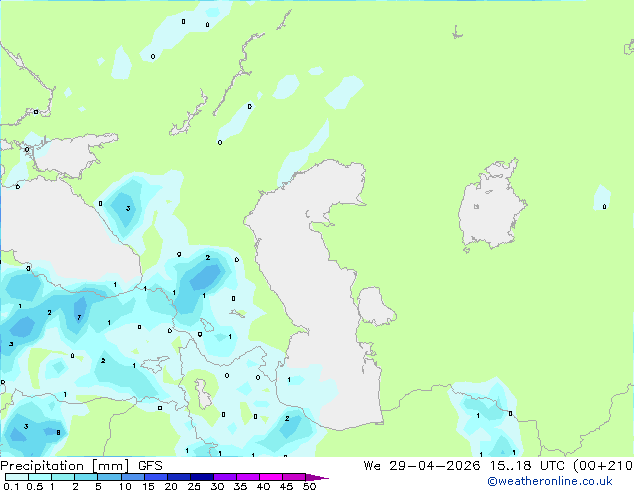The image size is (634, 490).
Task: Click the 'Precipitation [mm]' title text
Action: tap(65, 466)
